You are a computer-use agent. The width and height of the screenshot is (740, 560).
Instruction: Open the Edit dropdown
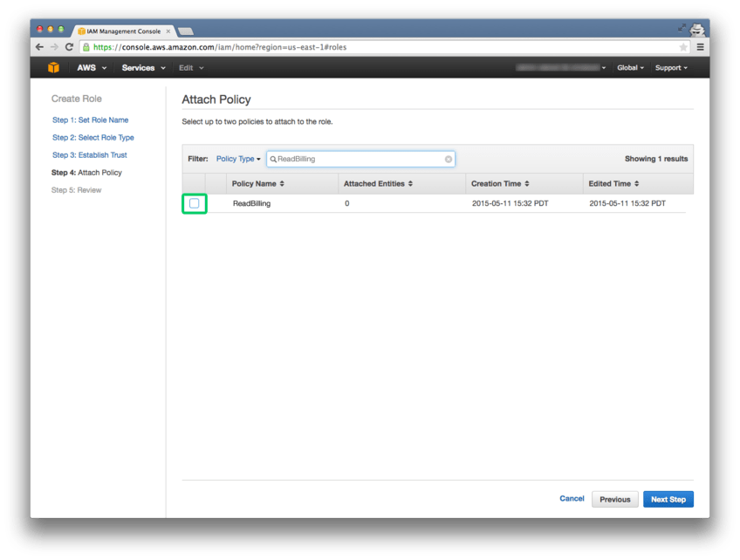[191, 67]
